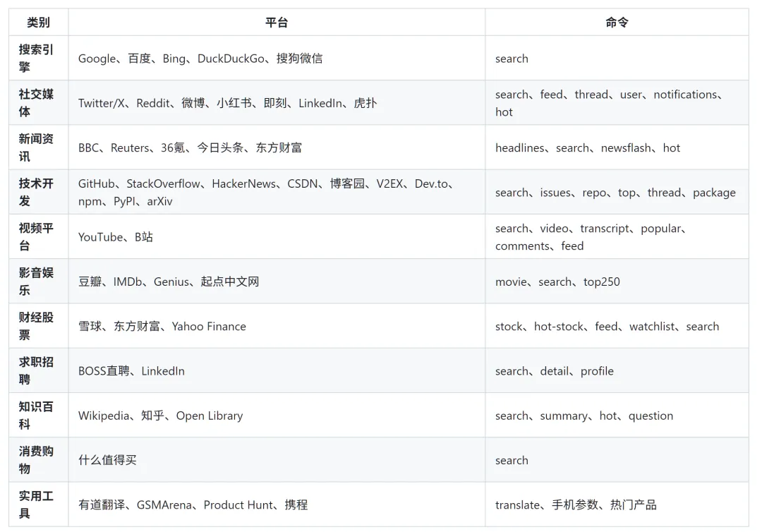Select the 知识百科 category cell

(38, 416)
